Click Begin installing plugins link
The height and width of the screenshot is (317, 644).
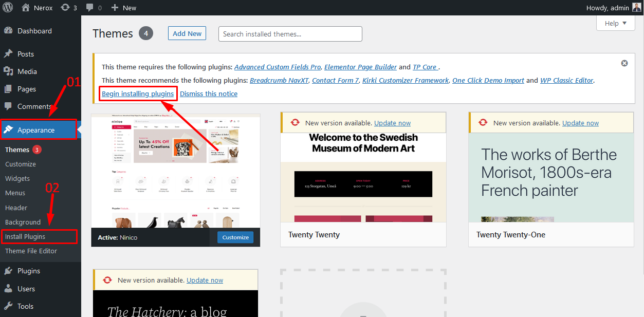click(138, 94)
